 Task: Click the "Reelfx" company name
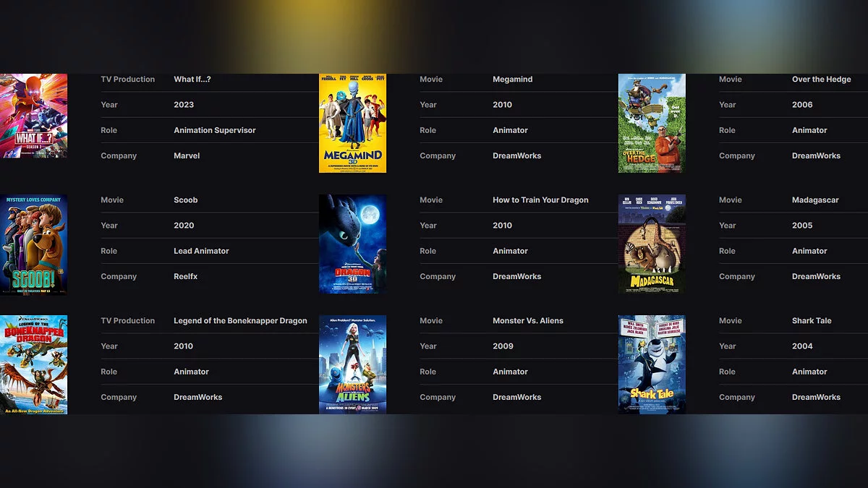tap(186, 277)
